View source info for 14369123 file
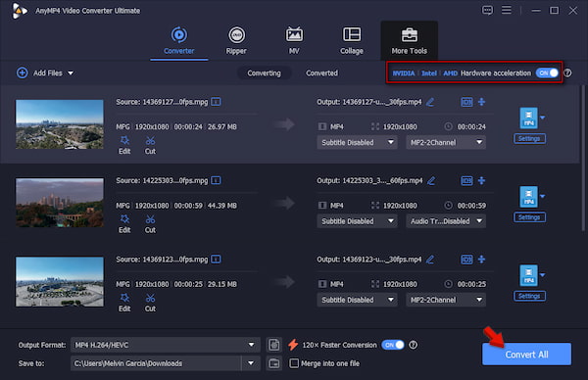588x380 pixels. [x=216, y=260]
